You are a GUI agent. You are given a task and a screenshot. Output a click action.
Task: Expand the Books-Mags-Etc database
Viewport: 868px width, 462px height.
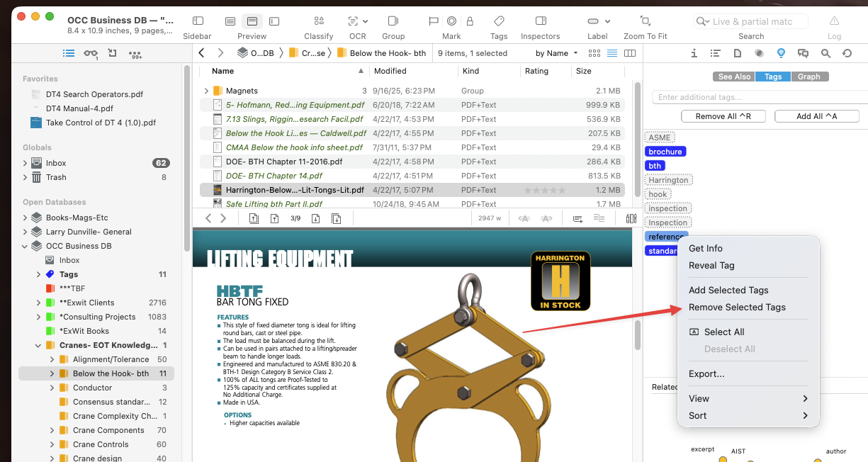pyautogui.click(x=26, y=218)
